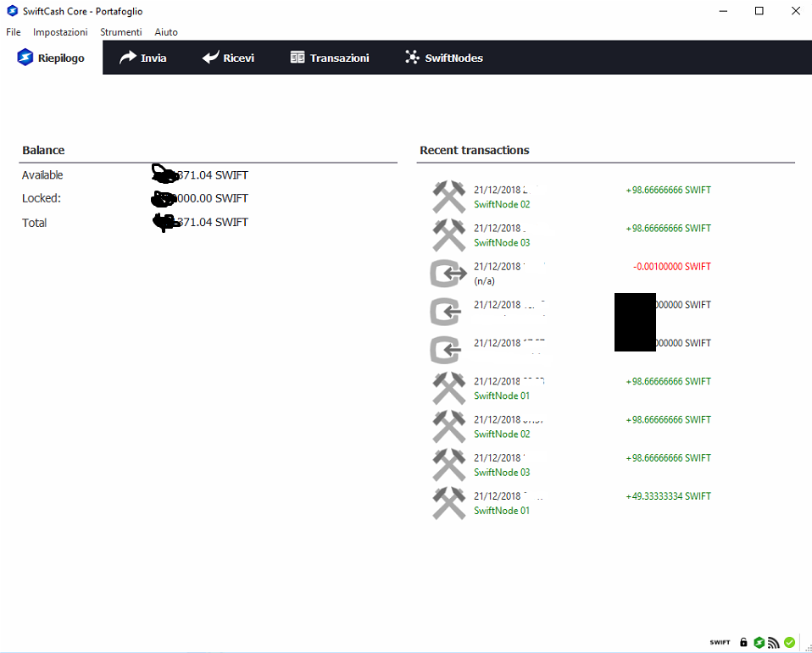
Task: Click the SwiftCash logo in title bar
Action: coord(13,11)
